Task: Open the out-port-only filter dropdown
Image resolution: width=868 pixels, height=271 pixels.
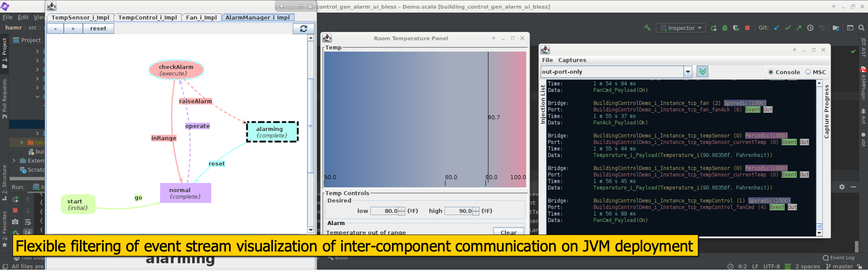Action: (x=687, y=72)
